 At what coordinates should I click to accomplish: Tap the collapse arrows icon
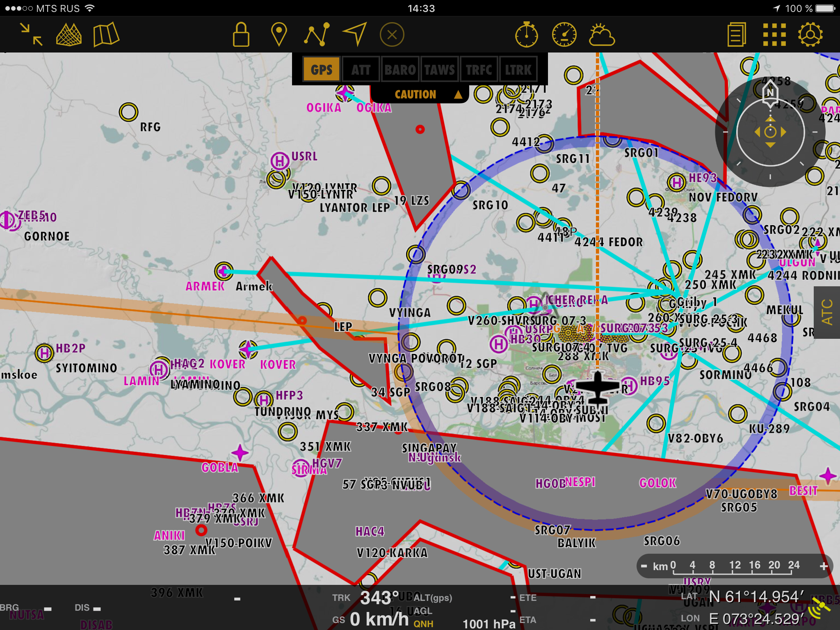32,34
